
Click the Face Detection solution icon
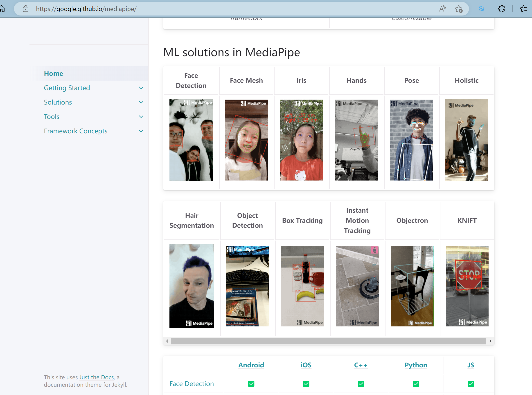coord(192,140)
